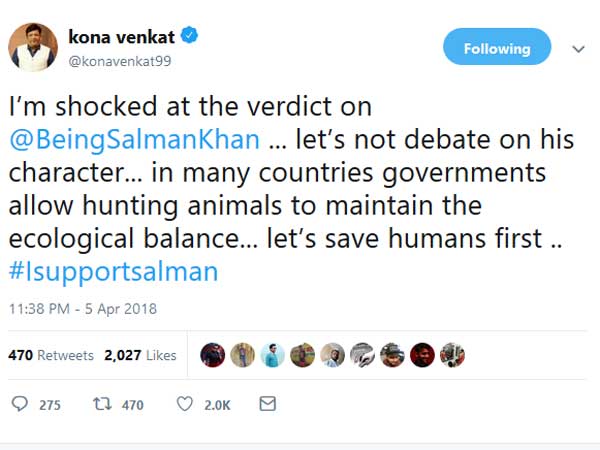The width and height of the screenshot is (600, 450).
Task: Send tweet via the envelope message icon
Action: (267, 404)
